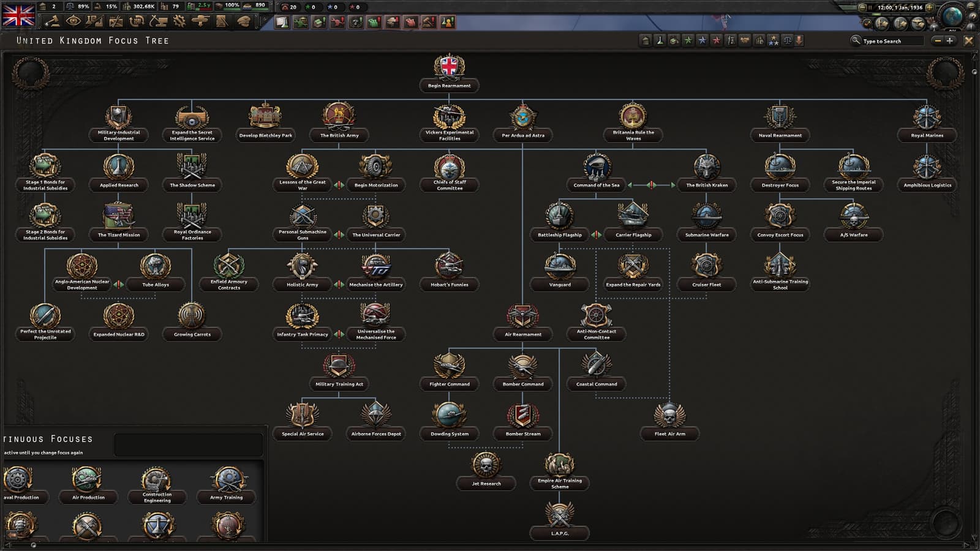Select the Fleet Air Arm skull icon
This screenshot has width=980, height=551.
point(669,416)
